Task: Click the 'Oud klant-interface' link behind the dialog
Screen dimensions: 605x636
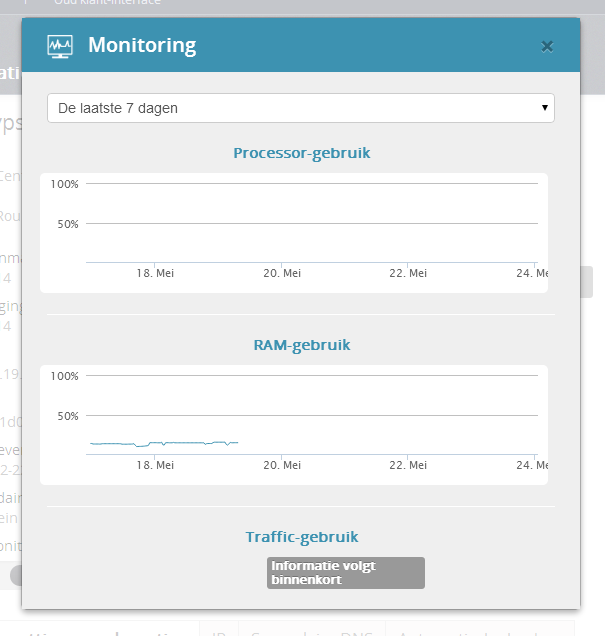Action: pyautogui.click(x=107, y=3)
